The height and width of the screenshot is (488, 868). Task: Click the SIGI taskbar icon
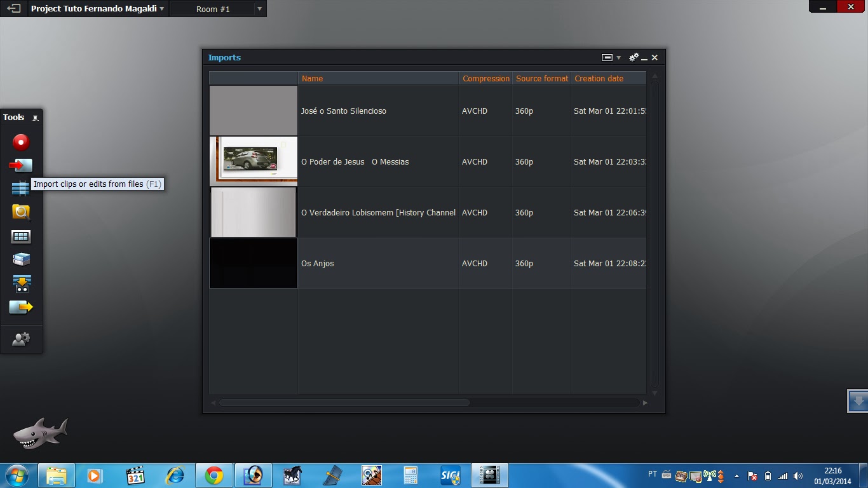click(451, 475)
